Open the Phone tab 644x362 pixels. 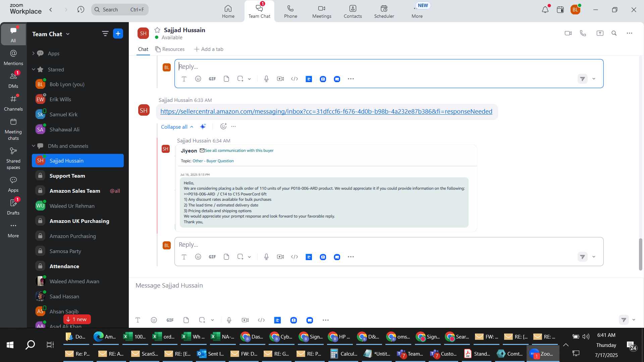(290, 11)
